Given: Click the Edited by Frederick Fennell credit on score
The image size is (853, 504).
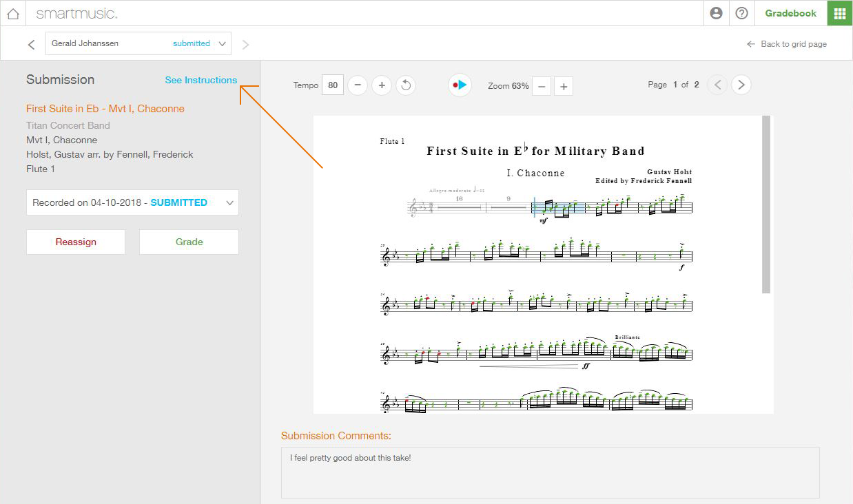Looking at the screenshot, I should [644, 181].
